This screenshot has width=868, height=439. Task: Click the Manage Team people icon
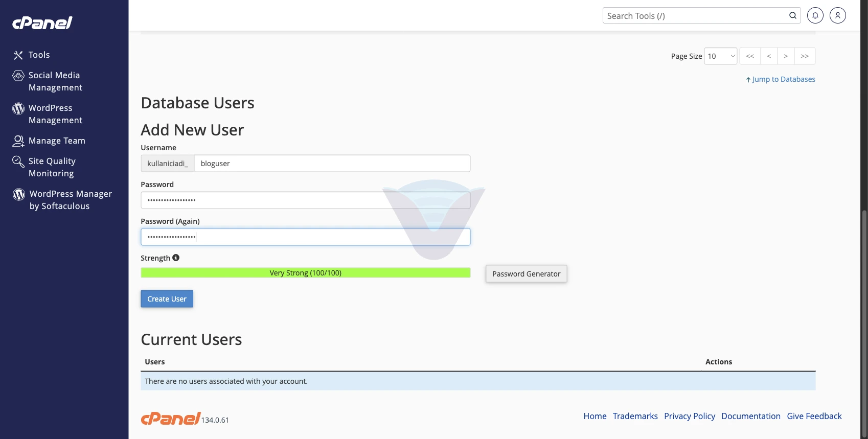pyautogui.click(x=18, y=141)
